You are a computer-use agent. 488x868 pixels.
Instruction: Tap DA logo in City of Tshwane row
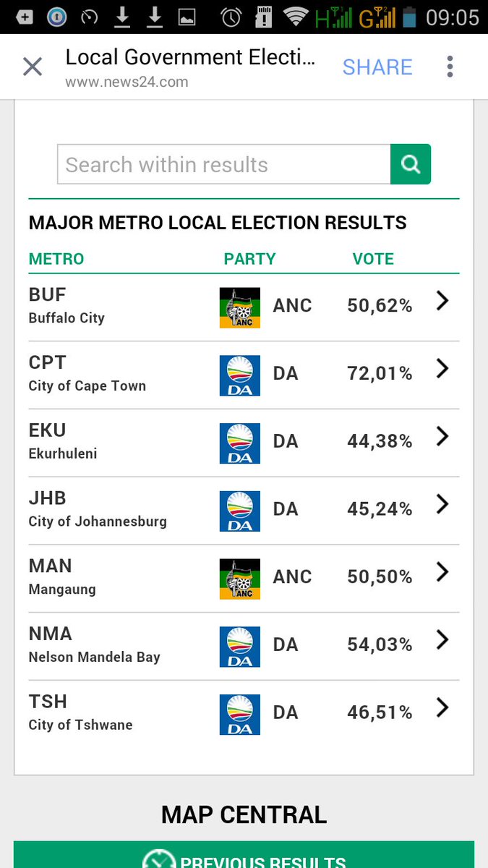[240, 715]
